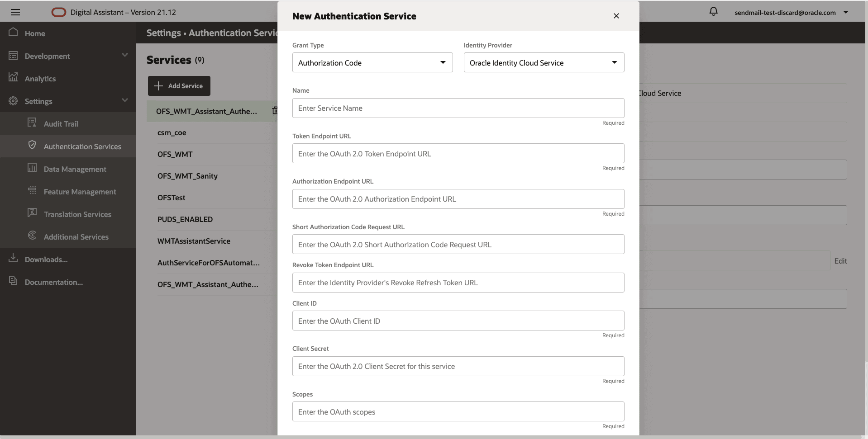Select the csm_coe service
The height and width of the screenshot is (439, 868).
[x=172, y=132]
